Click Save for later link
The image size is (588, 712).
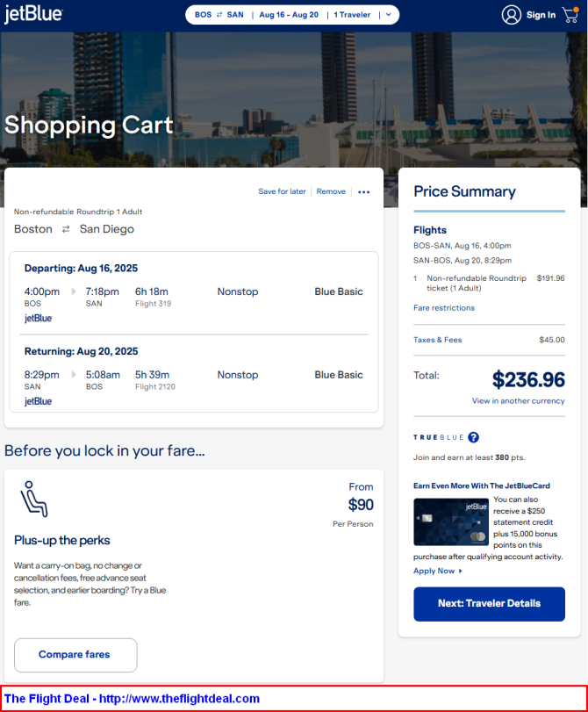pos(282,191)
